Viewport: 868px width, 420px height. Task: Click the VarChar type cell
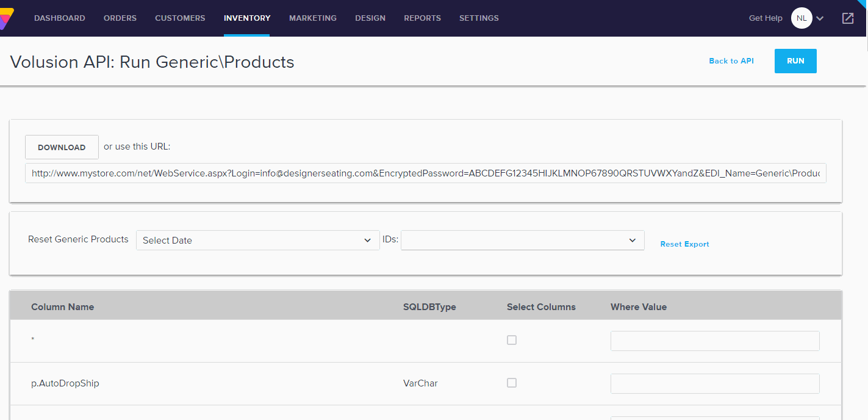[x=420, y=383]
